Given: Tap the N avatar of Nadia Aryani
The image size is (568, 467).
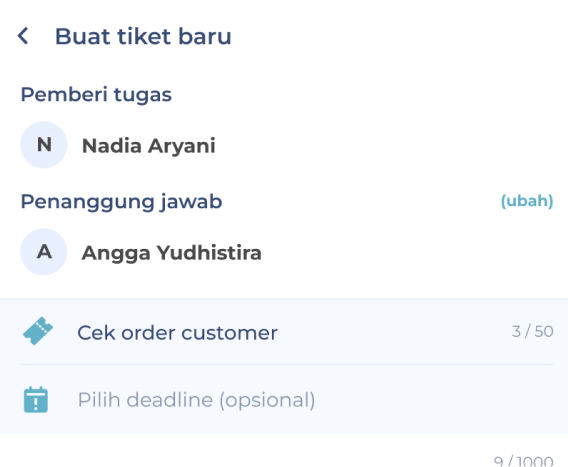Looking at the screenshot, I should click(43, 145).
